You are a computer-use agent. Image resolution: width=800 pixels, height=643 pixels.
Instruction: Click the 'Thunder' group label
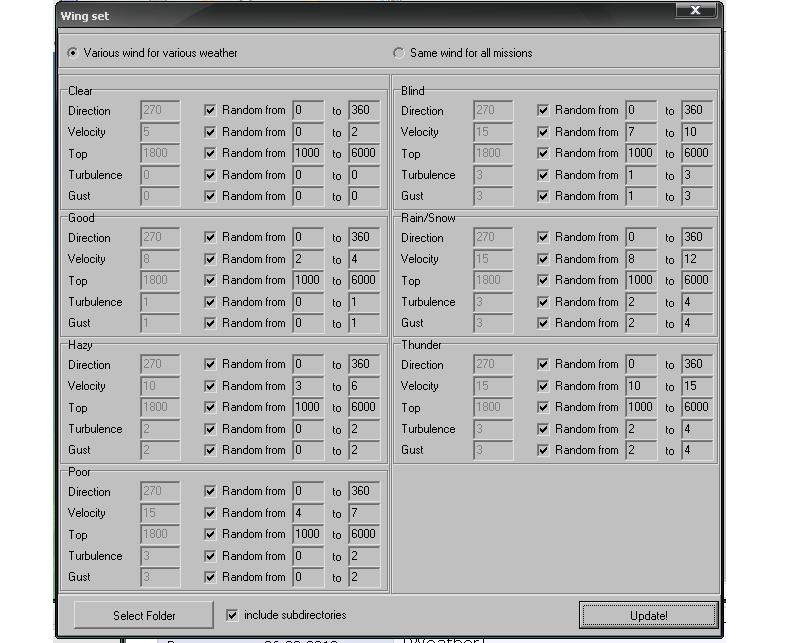[x=421, y=345]
